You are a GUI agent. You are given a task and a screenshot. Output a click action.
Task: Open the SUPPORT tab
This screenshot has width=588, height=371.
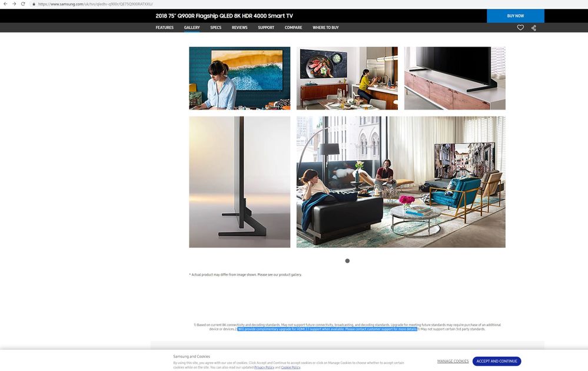click(266, 28)
